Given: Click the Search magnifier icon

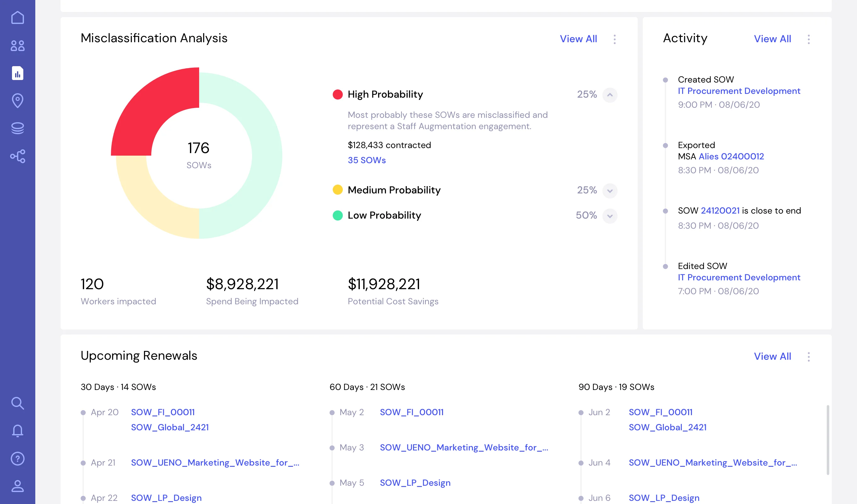Looking at the screenshot, I should 17,403.
